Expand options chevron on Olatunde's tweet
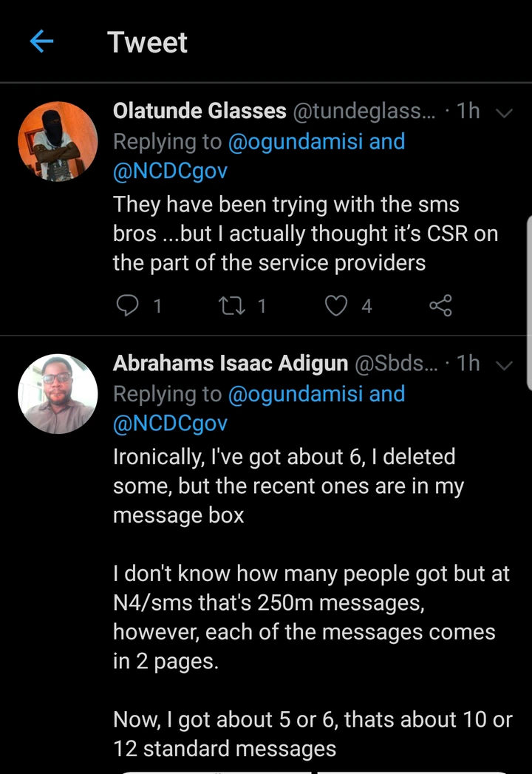532x774 pixels. (x=505, y=113)
